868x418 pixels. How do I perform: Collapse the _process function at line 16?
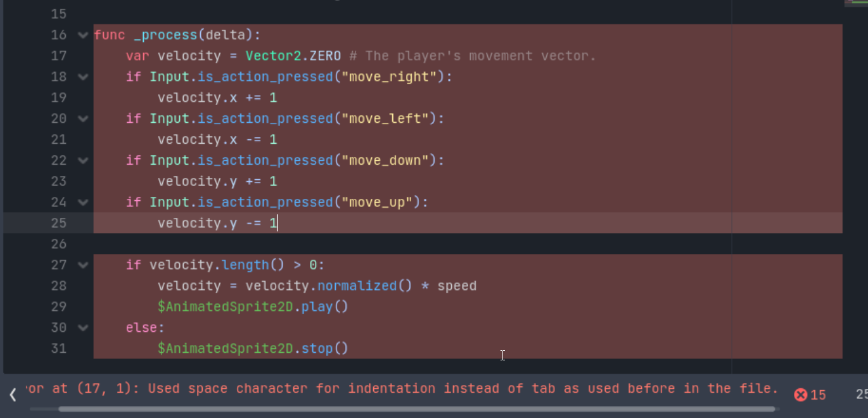click(x=82, y=35)
